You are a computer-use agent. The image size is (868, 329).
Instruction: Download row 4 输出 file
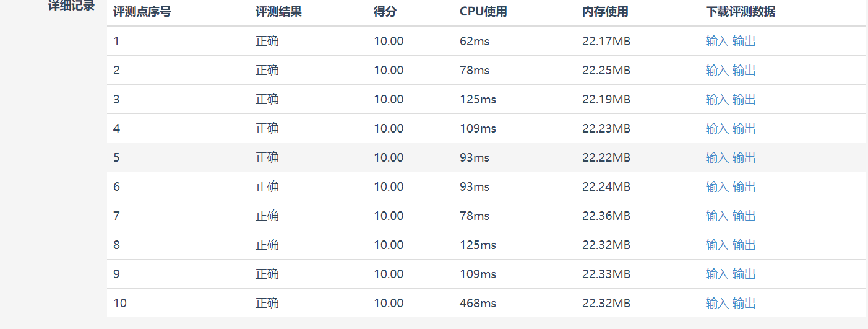coord(744,129)
